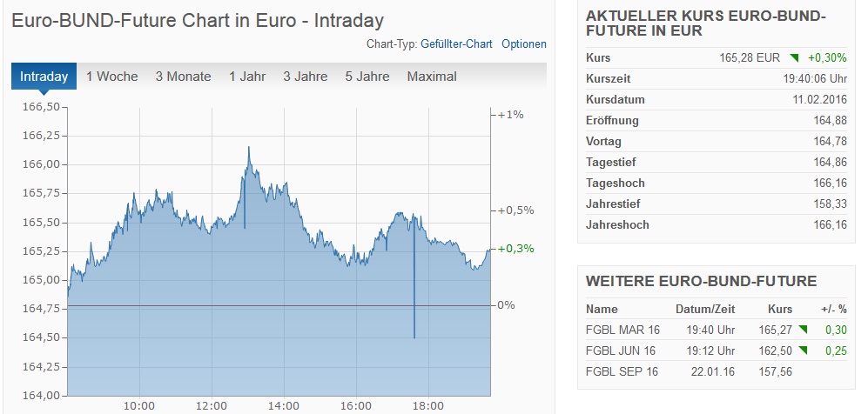Show the 1 Jahr chart
868x414 pixels.
click(x=247, y=77)
